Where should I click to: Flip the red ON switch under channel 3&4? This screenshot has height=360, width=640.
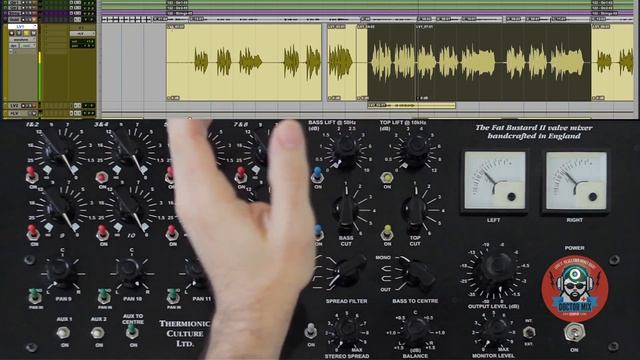[x=102, y=177]
